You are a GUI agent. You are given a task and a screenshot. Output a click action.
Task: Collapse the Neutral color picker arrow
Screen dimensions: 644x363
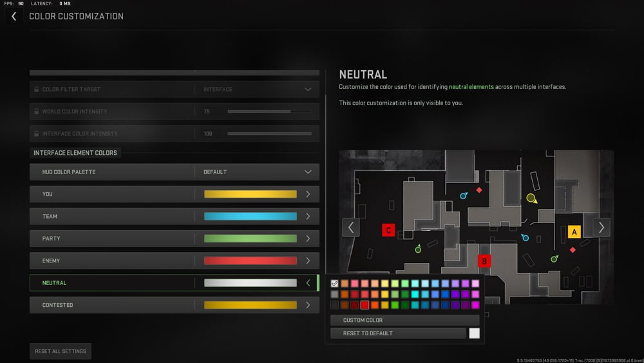tap(308, 283)
